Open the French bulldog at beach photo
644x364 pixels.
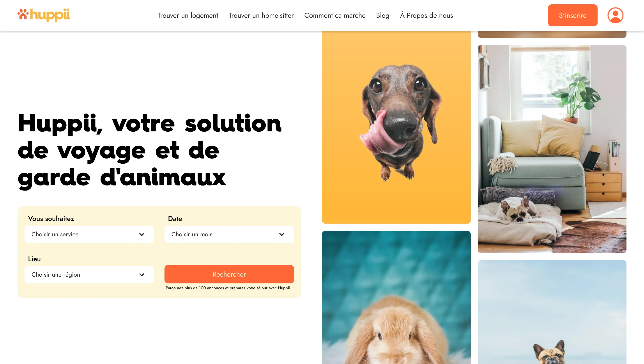552,312
